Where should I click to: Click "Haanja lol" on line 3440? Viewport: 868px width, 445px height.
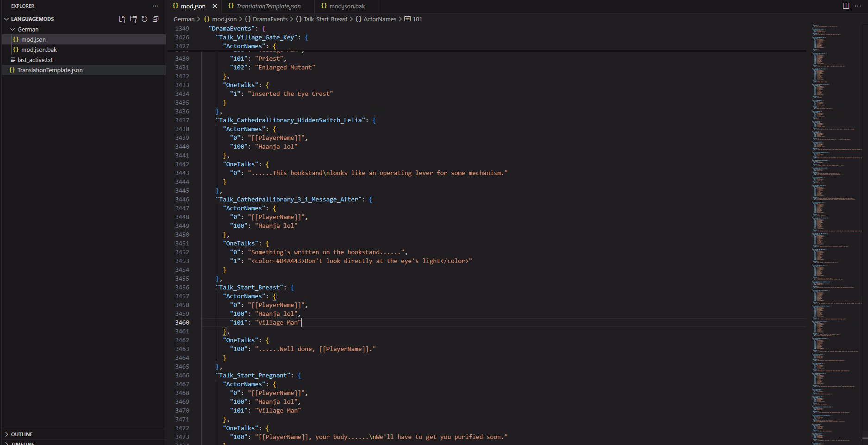coord(276,146)
